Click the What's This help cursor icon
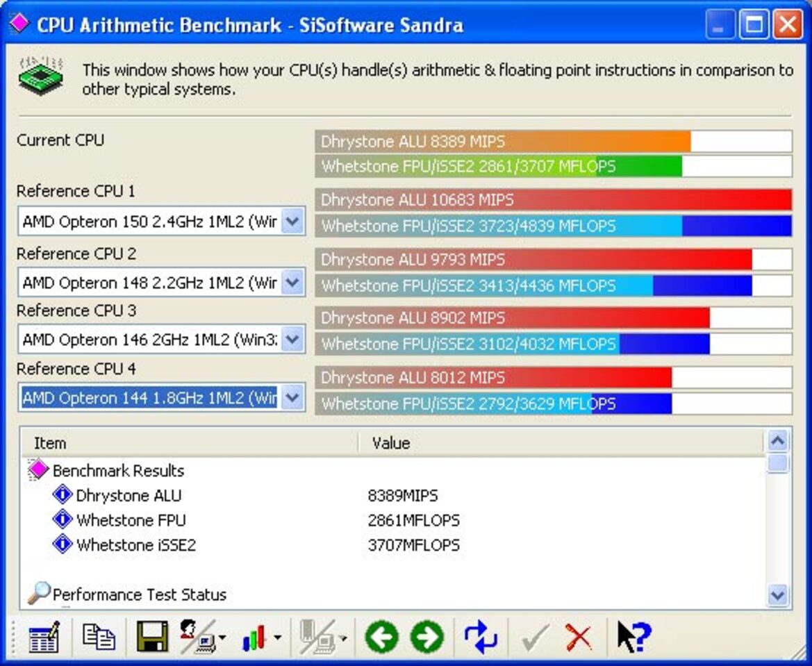 (x=634, y=636)
